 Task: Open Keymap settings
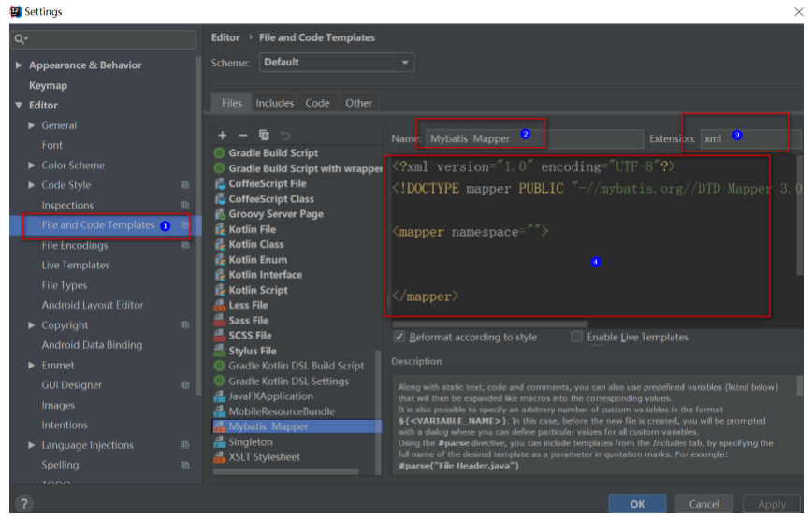pyautogui.click(x=48, y=85)
